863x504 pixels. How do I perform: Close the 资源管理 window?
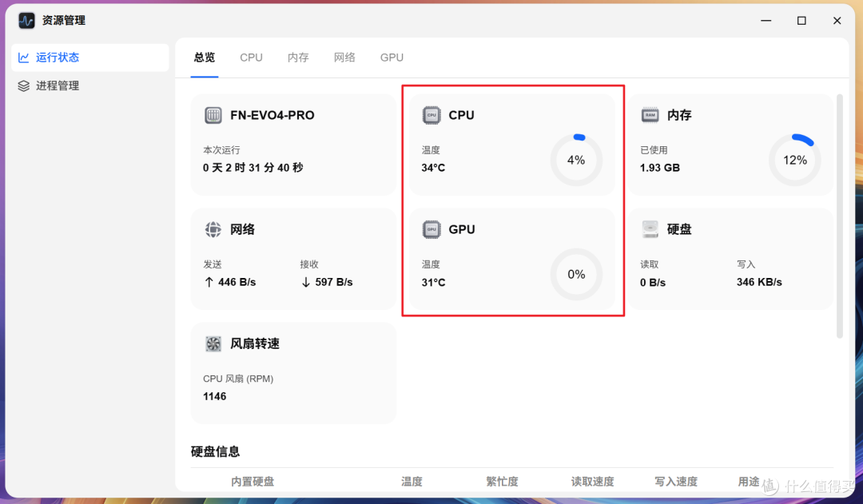(837, 20)
